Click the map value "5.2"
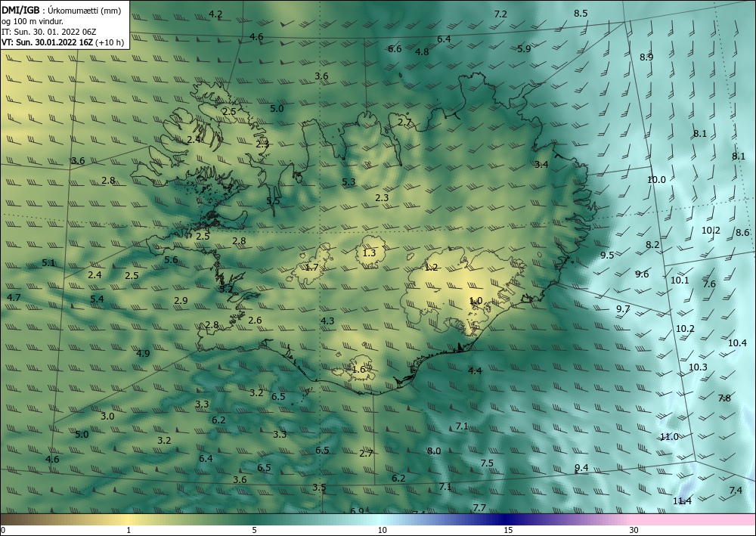 226,290
